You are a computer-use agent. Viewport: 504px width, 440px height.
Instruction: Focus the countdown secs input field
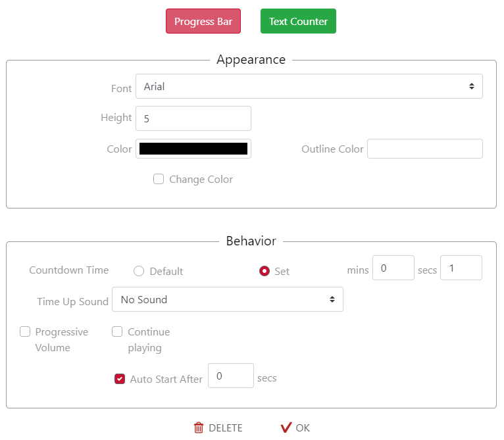461,268
